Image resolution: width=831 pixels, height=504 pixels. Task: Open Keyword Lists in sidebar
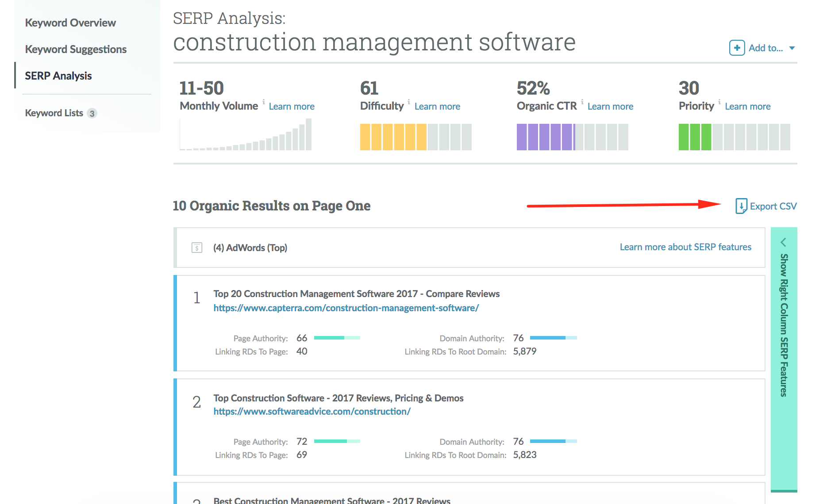(x=54, y=113)
